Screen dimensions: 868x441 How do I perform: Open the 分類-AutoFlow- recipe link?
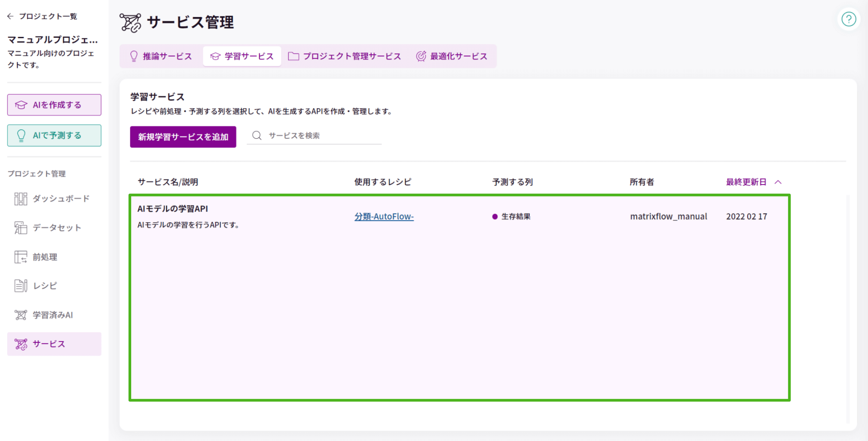tap(384, 216)
